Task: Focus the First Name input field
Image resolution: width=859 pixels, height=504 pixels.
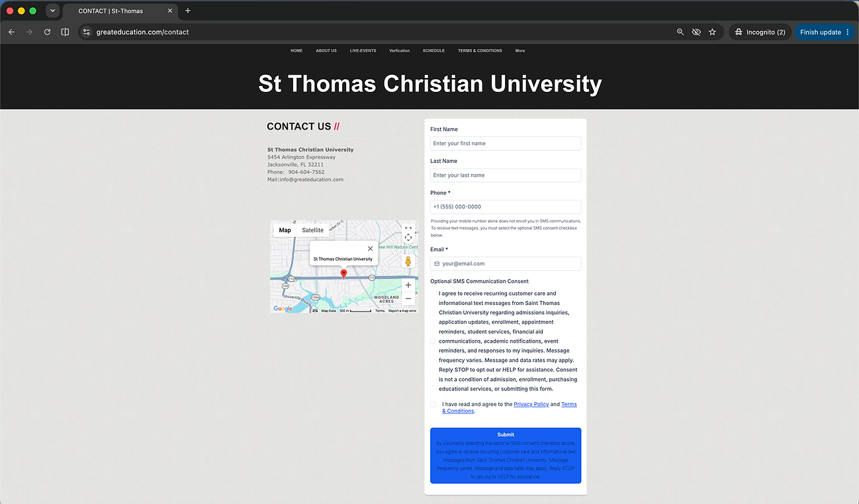Action: (x=506, y=144)
